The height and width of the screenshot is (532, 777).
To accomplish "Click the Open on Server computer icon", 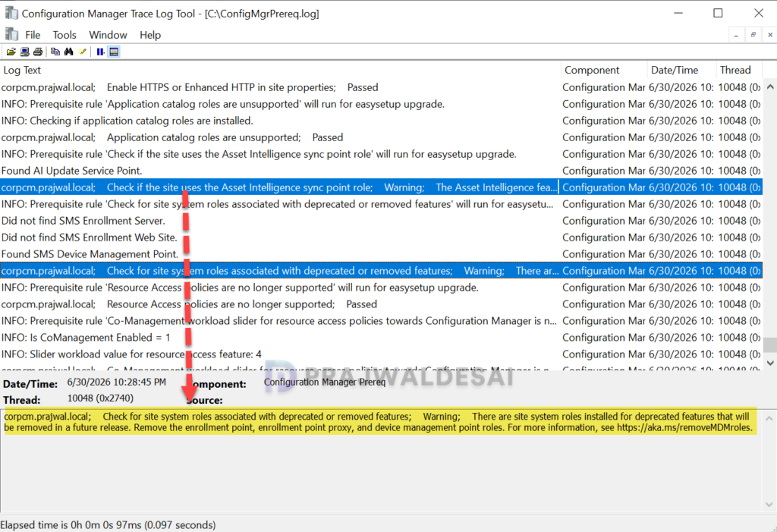I will 24,52.
